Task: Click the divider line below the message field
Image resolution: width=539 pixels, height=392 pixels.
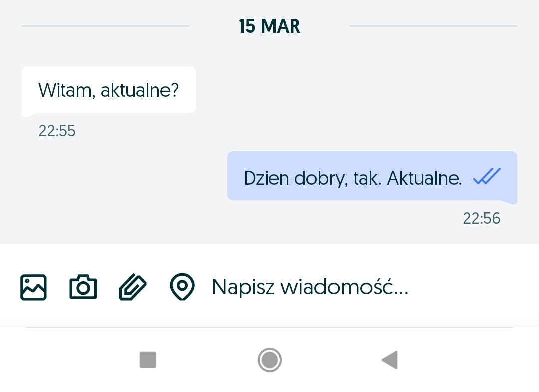Action: (x=269, y=328)
